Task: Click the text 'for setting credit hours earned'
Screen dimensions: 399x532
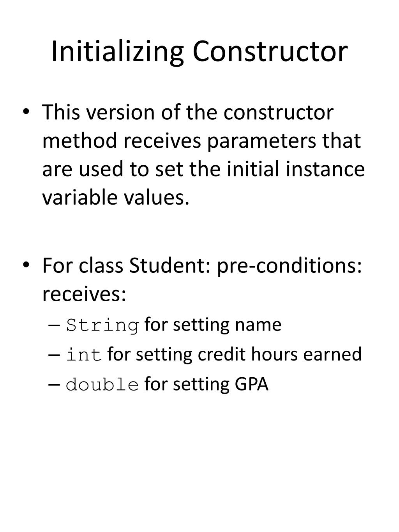Action: 235,355
